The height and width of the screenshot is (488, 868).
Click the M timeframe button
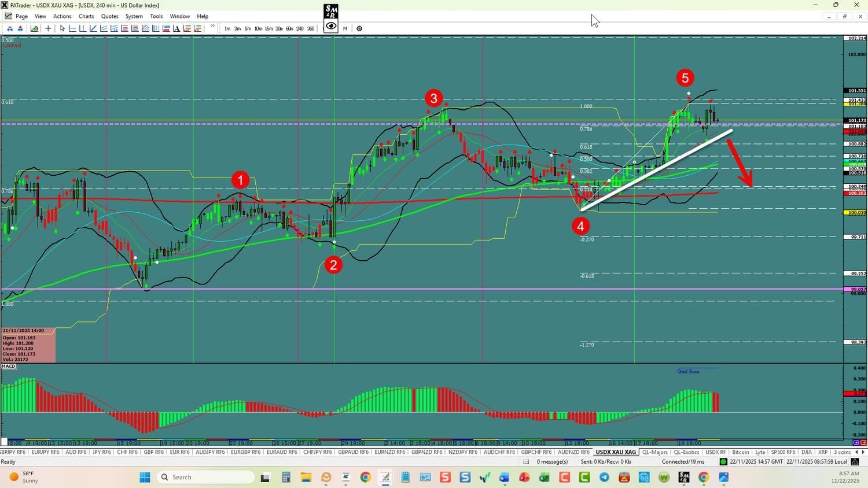(345, 28)
